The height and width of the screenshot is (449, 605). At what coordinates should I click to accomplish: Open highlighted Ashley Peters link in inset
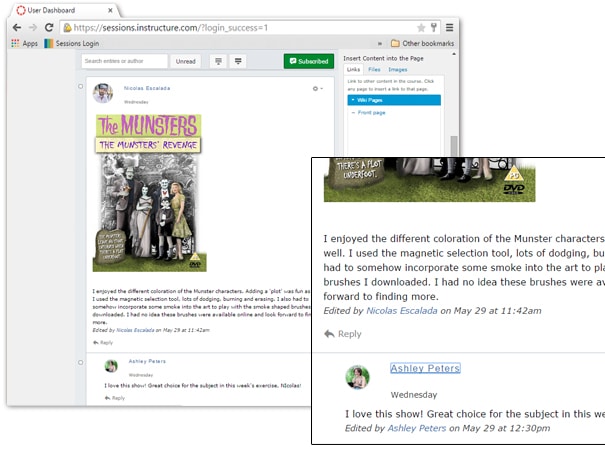(x=425, y=368)
